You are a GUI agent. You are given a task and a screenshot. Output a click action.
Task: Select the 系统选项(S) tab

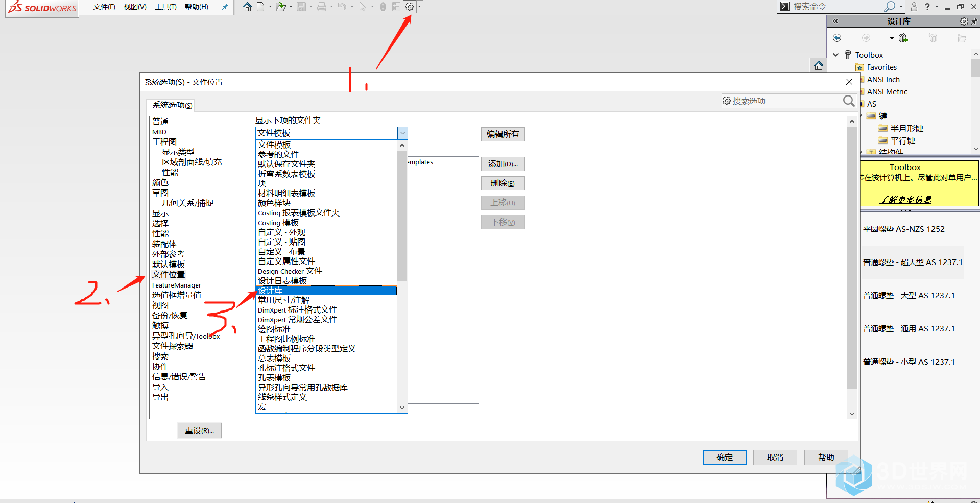pos(172,105)
